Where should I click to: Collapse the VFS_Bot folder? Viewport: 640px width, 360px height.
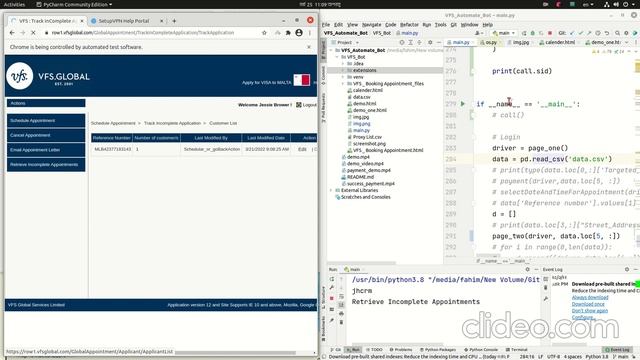[337, 57]
